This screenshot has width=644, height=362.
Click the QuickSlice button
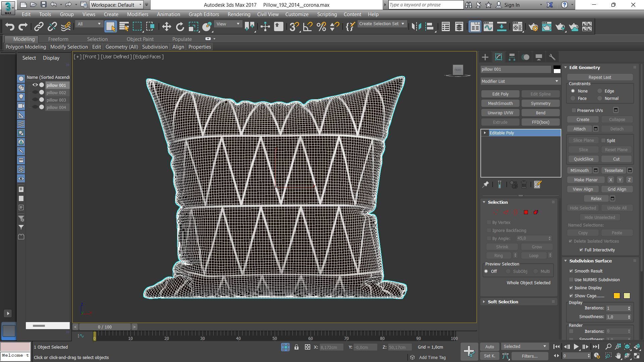583,159
